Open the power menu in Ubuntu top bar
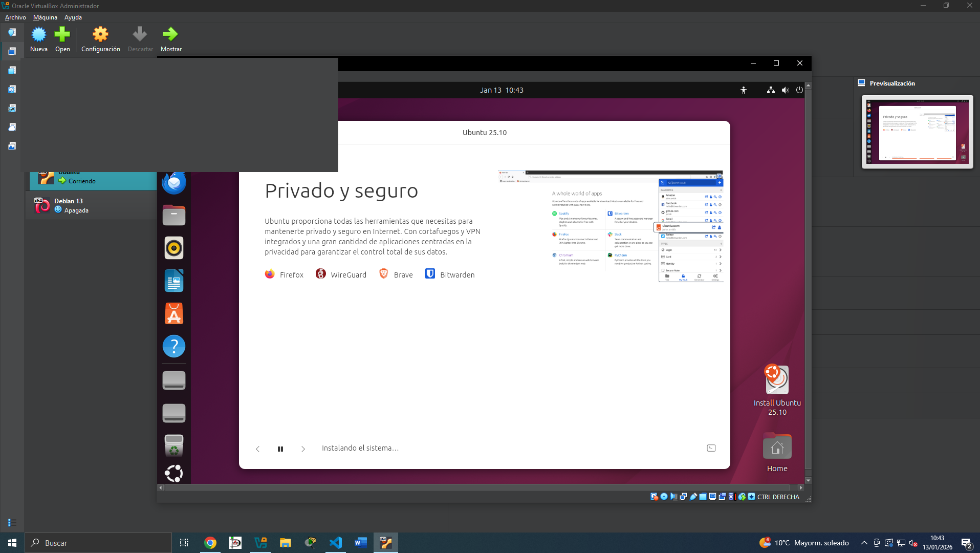This screenshot has width=980, height=553. (799, 90)
